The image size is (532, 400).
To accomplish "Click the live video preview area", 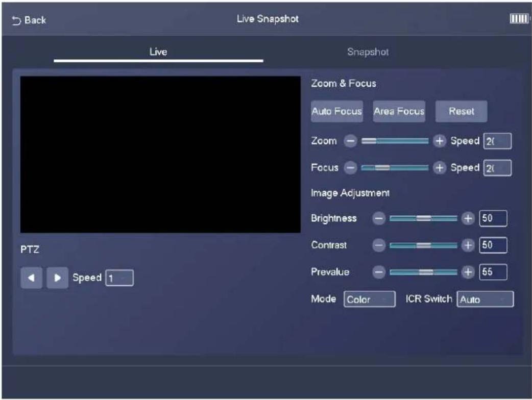I will (x=160, y=155).
